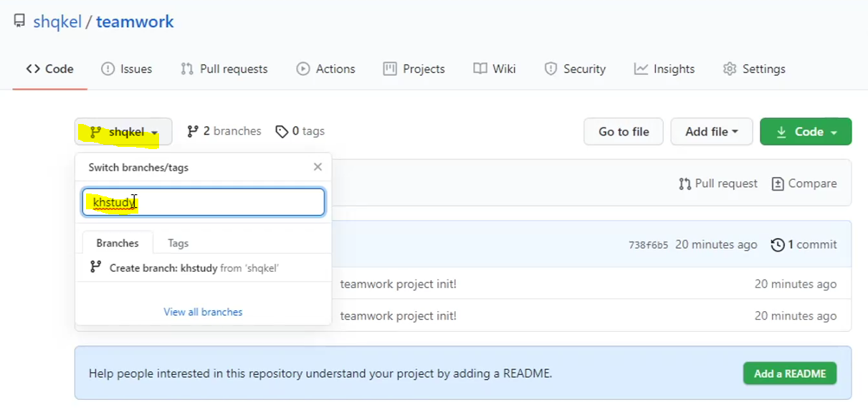The width and height of the screenshot is (868, 410).
Task: Click the graph icon on the Insights tab
Action: point(641,69)
